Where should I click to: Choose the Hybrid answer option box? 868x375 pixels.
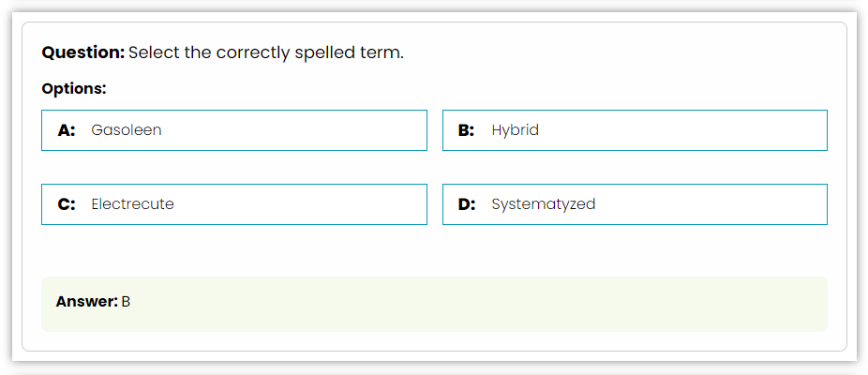tap(635, 130)
